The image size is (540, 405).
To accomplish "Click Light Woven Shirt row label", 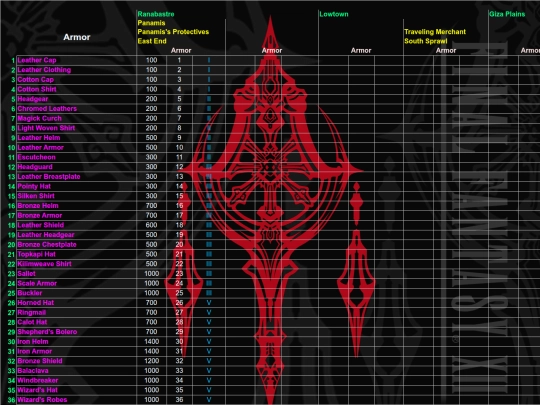I will [x=46, y=128].
